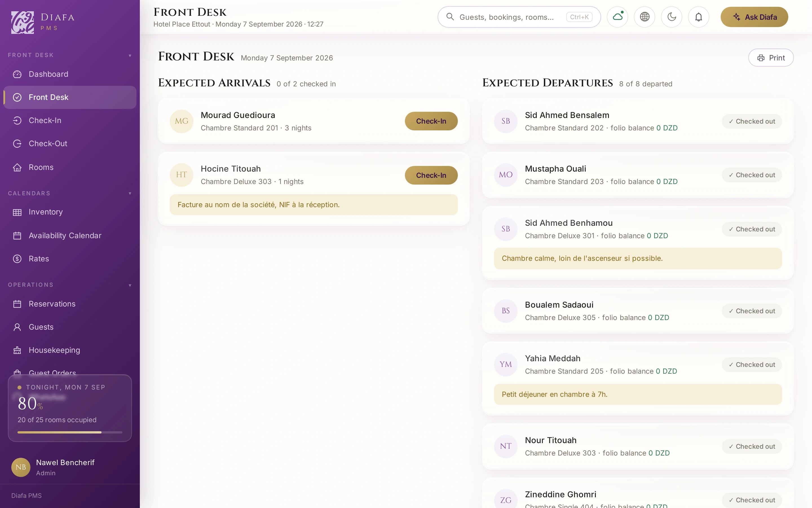Click the occupancy progress bar
The image size is (812, 508).
[70, 432]
